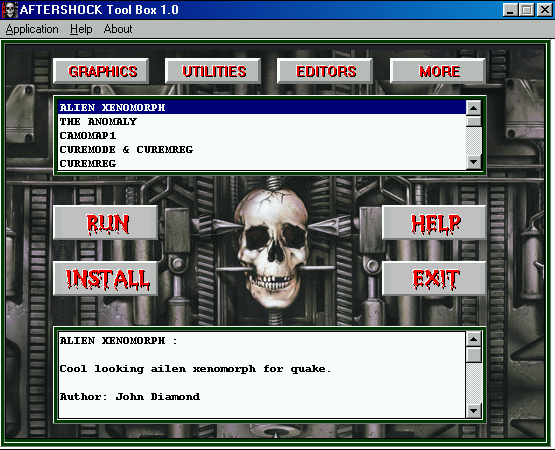
Task: Select THE ANOMALY list entry
Action: [262, 121]
